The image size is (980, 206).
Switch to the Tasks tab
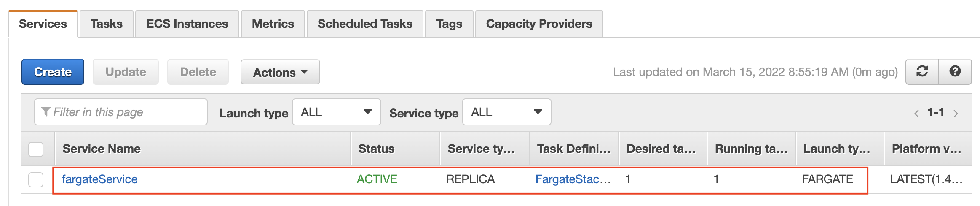point(107,24)
